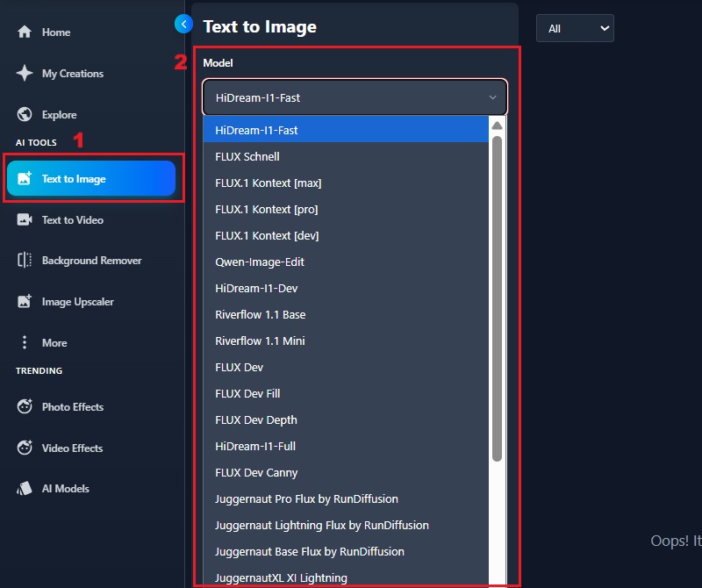Viewport: 702px width, 588px height.
Task: Click the AI Models cards icon
Action: tap(25, 489)
